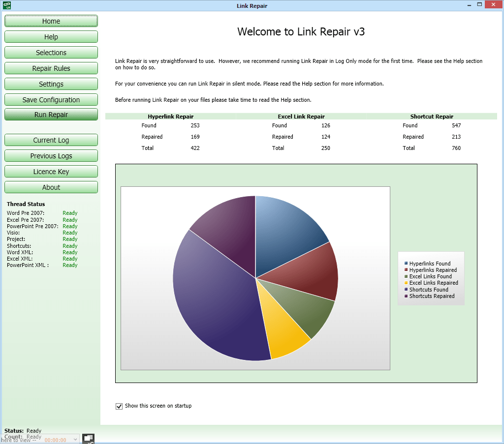
Task: Click the Excel Link Repair column header
Action: (301, 117)
